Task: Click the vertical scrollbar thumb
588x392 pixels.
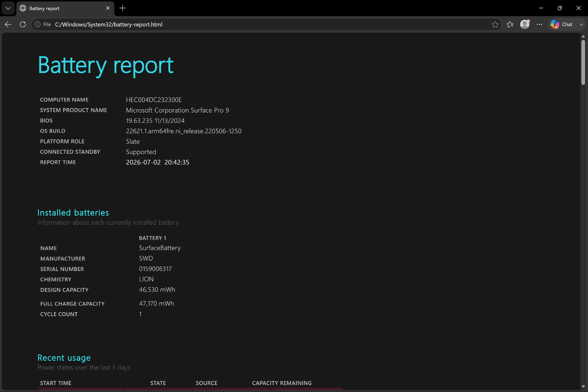Action: point(583,62)
